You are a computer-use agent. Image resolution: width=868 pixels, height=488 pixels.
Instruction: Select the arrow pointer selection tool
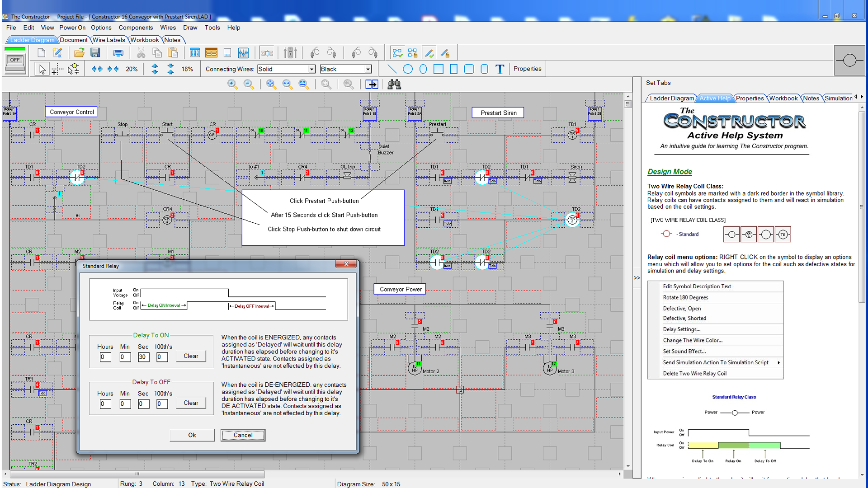pos(42,69)
